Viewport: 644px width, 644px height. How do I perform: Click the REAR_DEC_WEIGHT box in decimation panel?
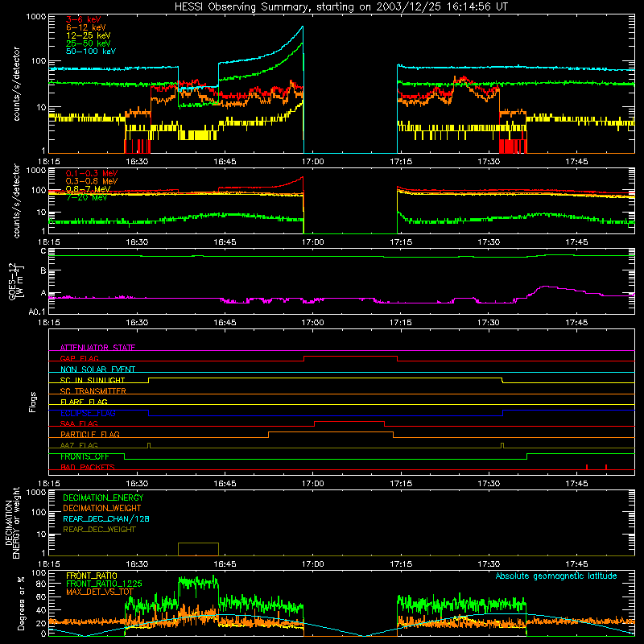pyautogui.click(x=198, y=549)
